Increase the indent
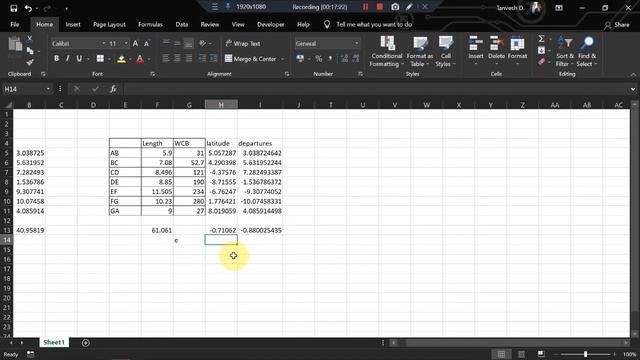The image size is (640, 360). point(213,59)
